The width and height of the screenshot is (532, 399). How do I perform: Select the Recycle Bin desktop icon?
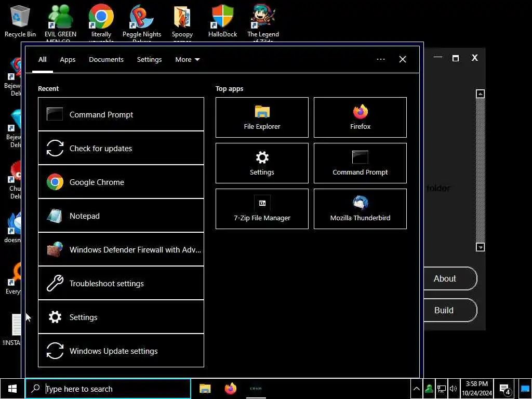tap(20, 21)
